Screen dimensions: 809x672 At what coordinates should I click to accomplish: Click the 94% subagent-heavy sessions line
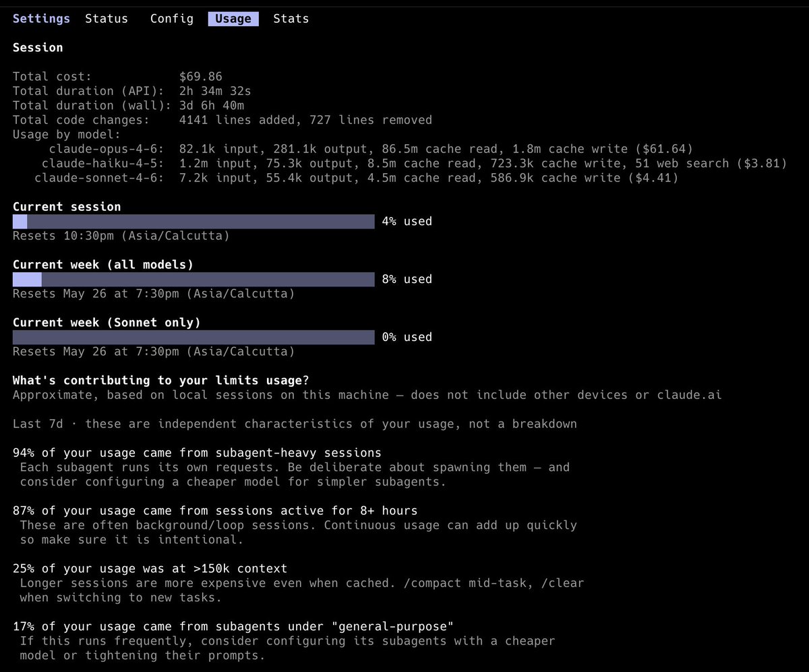(197, 453)
